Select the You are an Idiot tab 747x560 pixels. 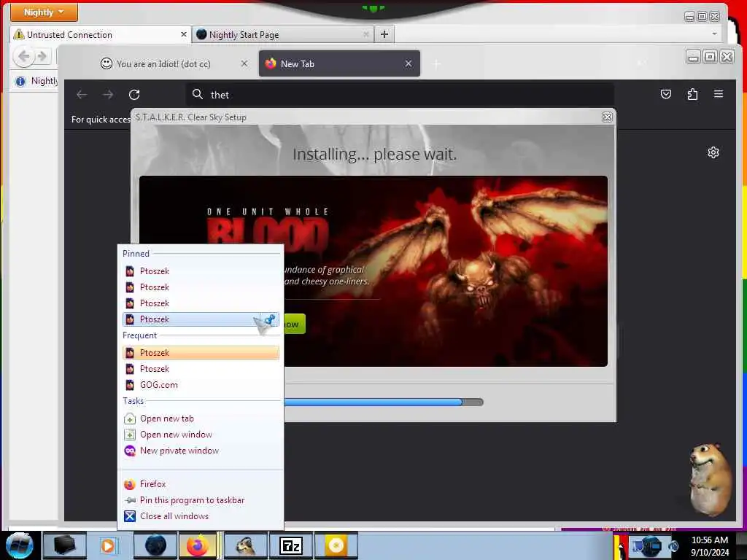[174, 64]
